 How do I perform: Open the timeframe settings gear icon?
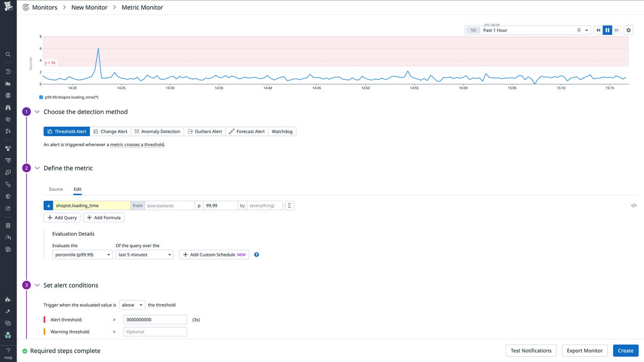pyautogui.click(x=628, y=30)
